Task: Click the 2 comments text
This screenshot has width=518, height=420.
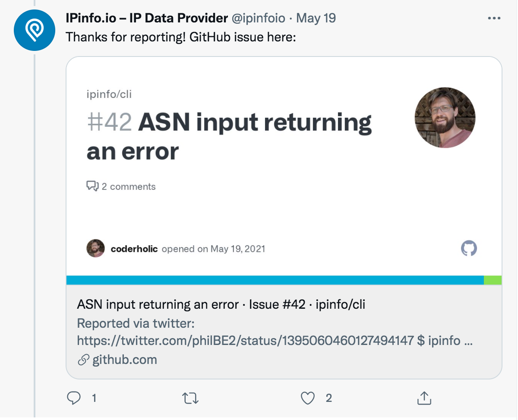Action: [x=129, y=187]
